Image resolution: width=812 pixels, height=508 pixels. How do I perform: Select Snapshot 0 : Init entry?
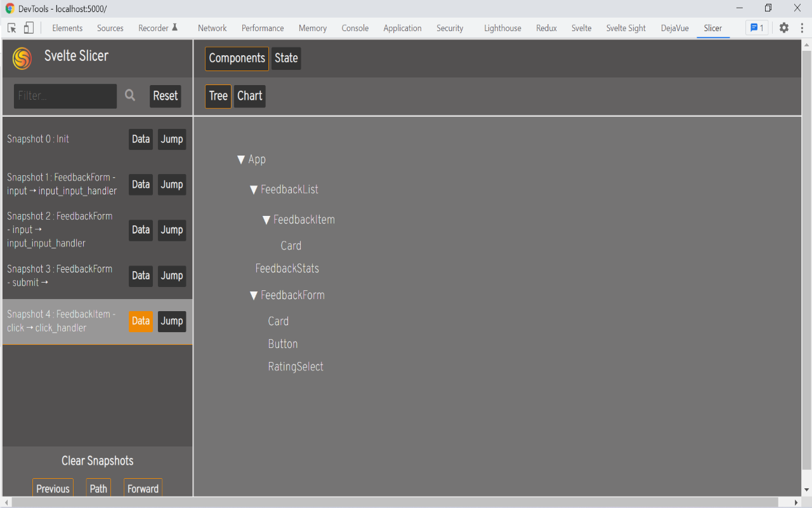click(38, 139)
